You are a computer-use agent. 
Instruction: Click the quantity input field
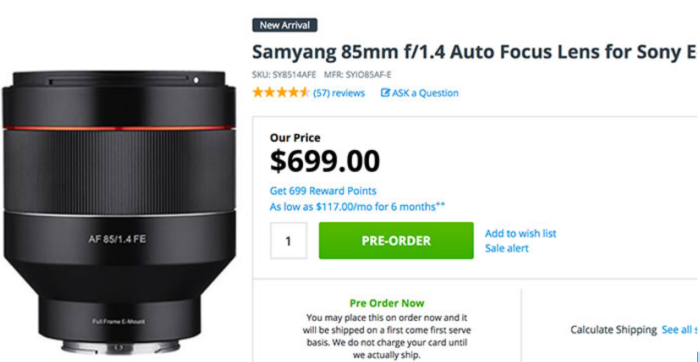click(288, 241)
